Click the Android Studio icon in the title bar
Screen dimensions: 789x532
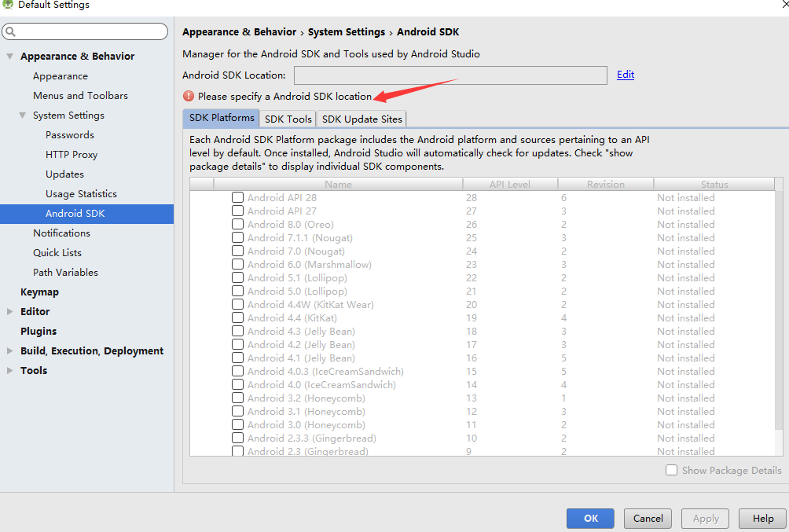[8, 4]
